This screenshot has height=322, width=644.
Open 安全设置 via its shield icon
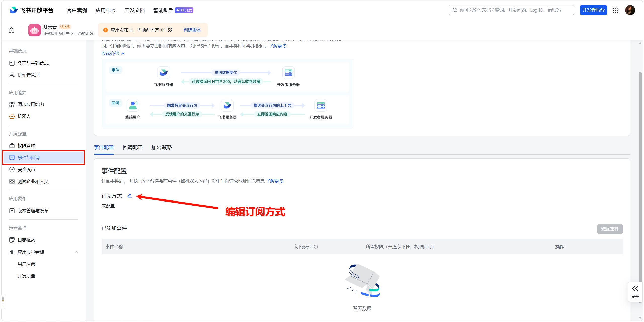pyautogui.click(x=12, y=169)
